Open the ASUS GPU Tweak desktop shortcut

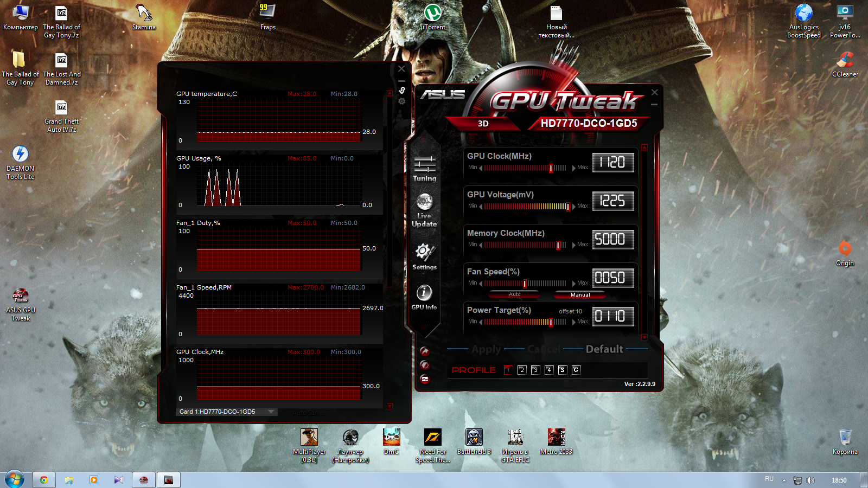pos(21,305)
